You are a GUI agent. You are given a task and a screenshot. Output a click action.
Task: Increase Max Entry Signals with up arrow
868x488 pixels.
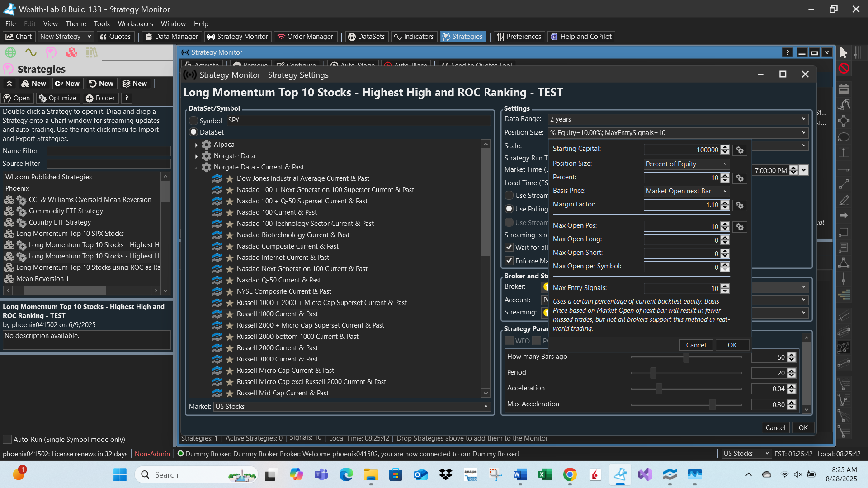726,286
